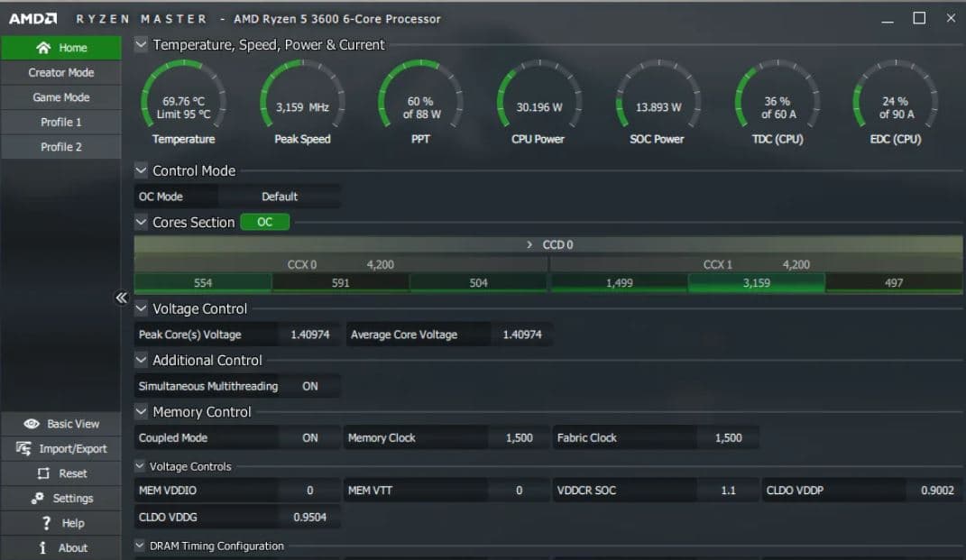Screen dimensions: 966x560
Task: Collapse the Temperature, Speed, Power & Current section
Action: (141, 44)
